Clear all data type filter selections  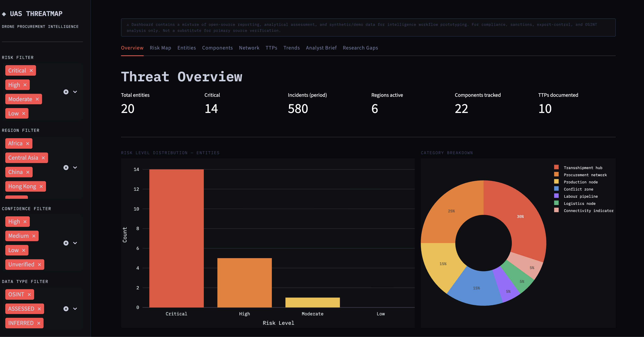point(66,309)
